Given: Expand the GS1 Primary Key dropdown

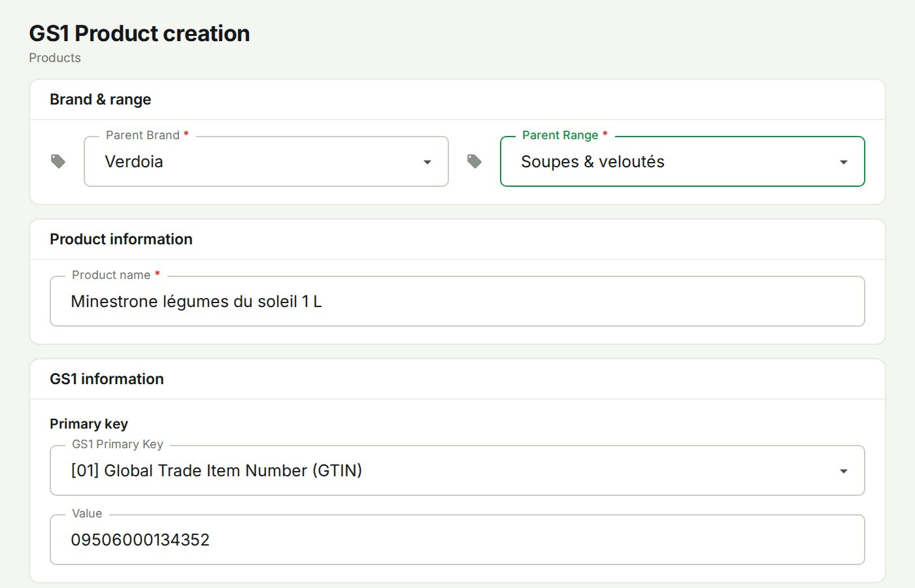Looking at the screenshot, I should (457, 470).
